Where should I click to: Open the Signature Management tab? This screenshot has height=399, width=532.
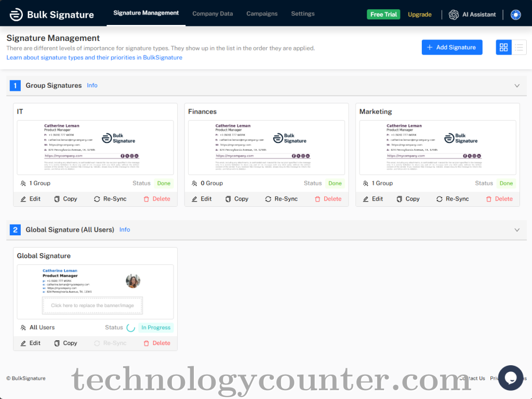point(146,13)
